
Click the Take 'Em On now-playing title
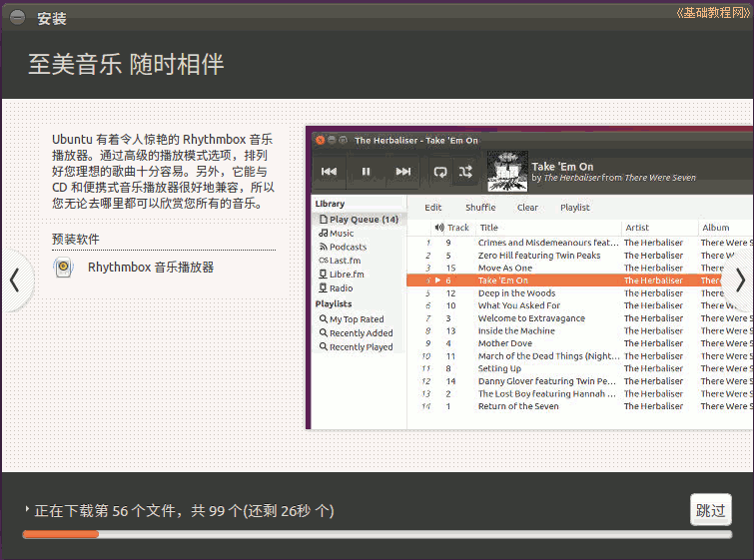tap(562, 167)
